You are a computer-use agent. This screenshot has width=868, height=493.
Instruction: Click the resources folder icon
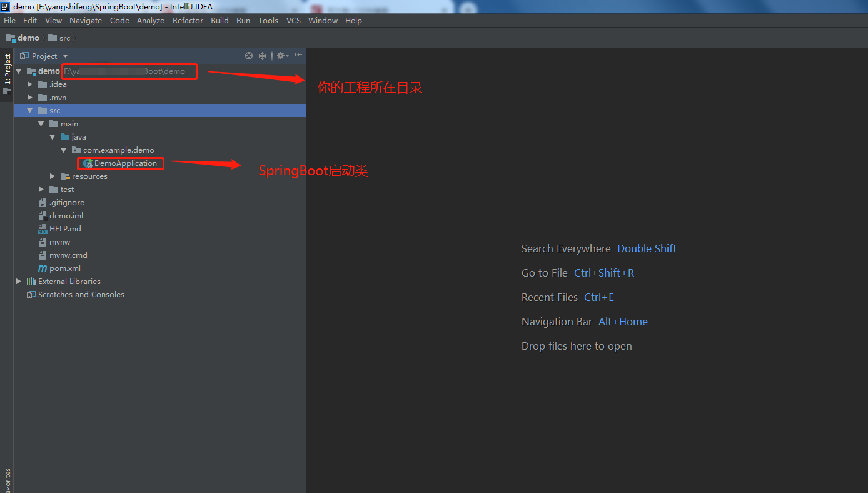pyautogui.click(x=66, y=176)
